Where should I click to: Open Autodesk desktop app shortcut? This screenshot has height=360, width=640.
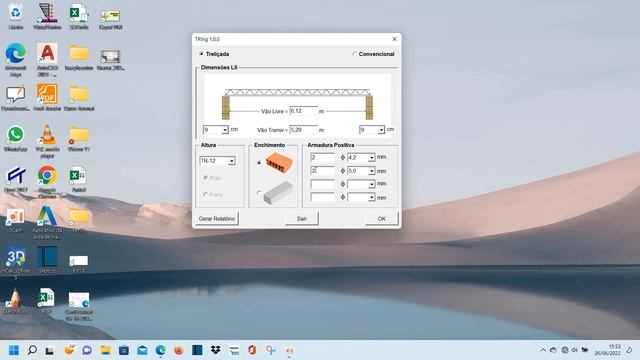(47, 223)
